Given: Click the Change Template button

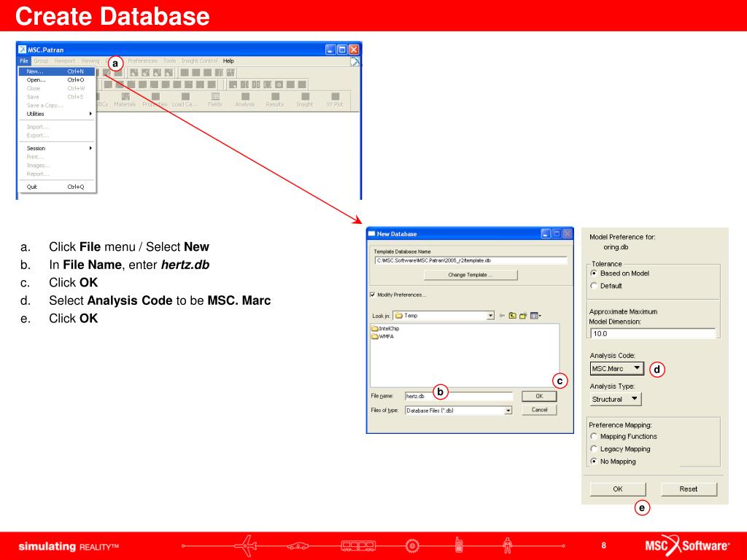Looking at the screenshot, I should click(x=471, y=275).
